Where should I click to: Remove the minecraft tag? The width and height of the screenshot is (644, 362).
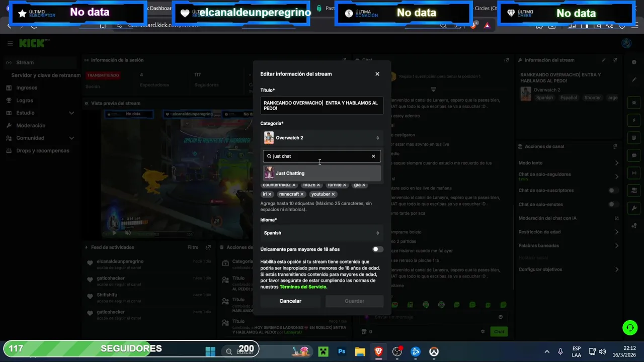pyautogui.click(x=302, y=194)
